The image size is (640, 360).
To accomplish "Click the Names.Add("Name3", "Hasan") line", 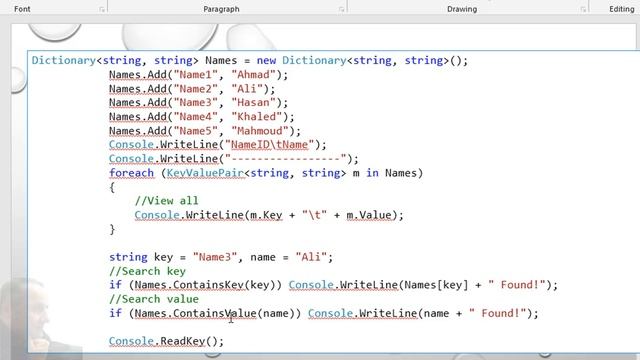I will (198, 102).
